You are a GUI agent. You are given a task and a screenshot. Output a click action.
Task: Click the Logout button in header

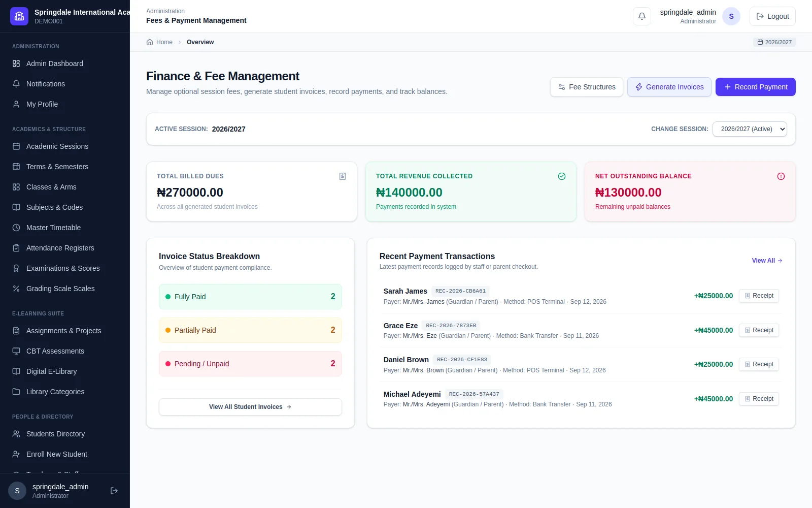tap(772, 16)
